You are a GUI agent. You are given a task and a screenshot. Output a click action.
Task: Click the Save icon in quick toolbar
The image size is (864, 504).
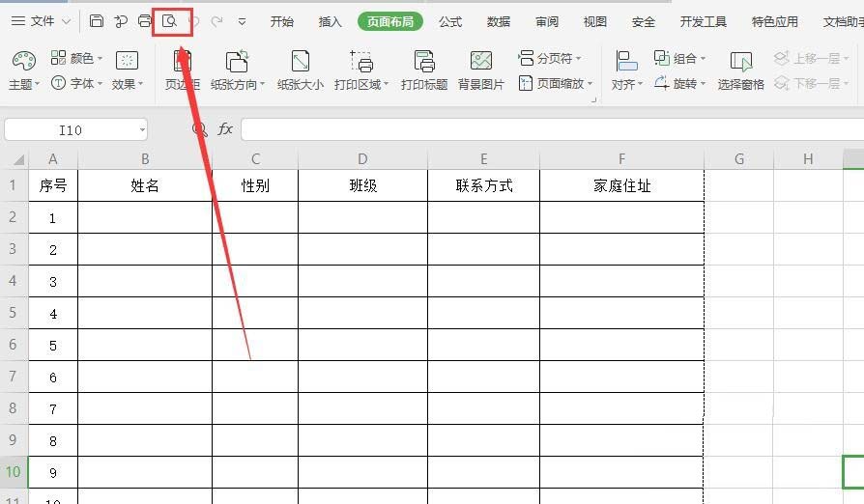(x=97, y=21)
